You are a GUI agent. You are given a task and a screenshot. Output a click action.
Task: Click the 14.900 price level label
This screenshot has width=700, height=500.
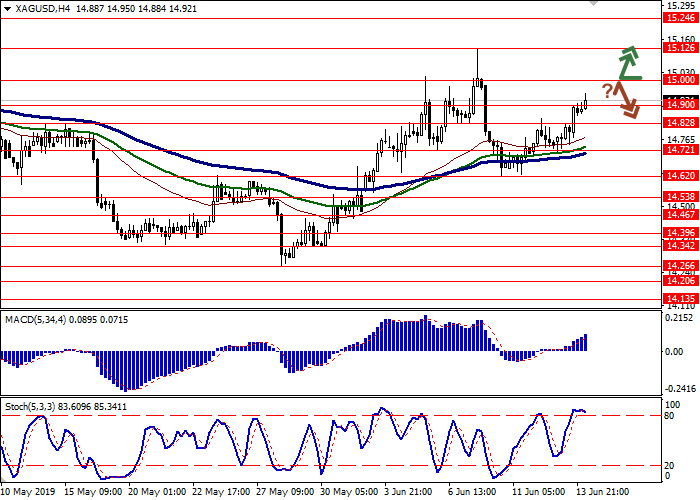click(x=680, y=104)
